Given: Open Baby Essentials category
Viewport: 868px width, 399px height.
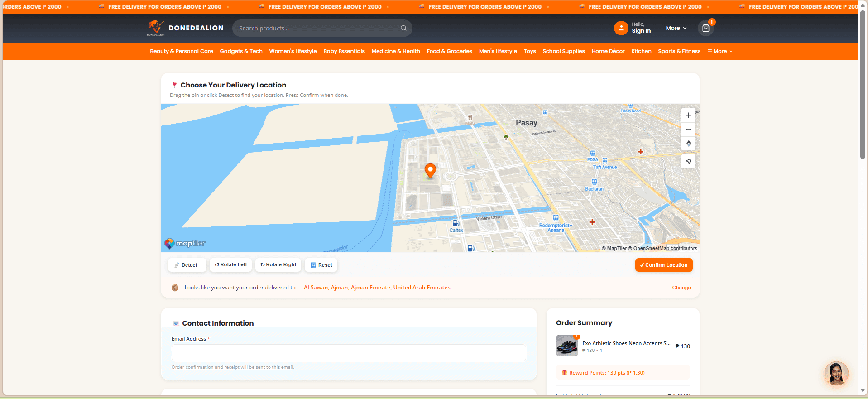Looking at the screenshot, I should coord(344,51).
